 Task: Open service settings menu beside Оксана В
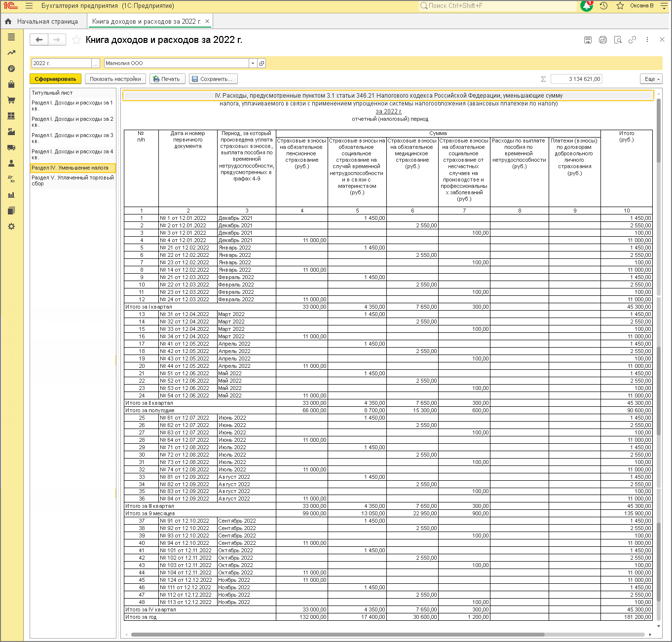664,6
